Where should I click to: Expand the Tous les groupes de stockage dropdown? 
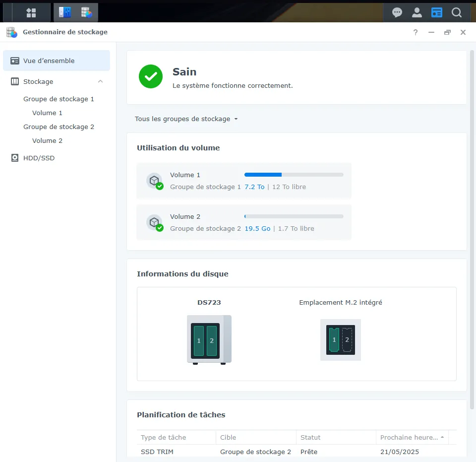click(186, 119)
